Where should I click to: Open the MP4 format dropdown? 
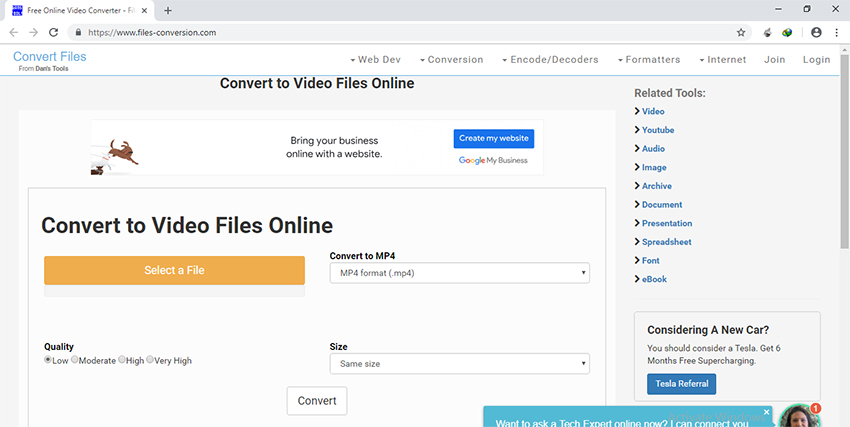click(x=459, y=273)
